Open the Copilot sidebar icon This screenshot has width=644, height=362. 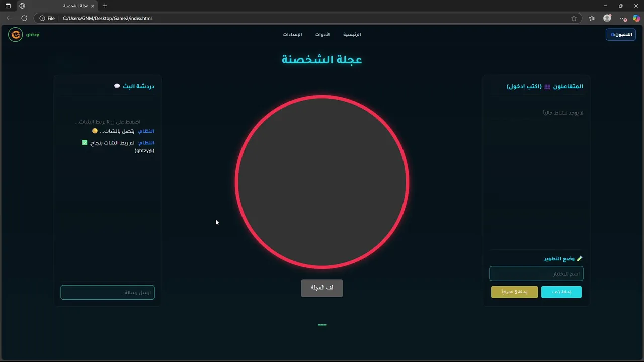tap(636, 18)
